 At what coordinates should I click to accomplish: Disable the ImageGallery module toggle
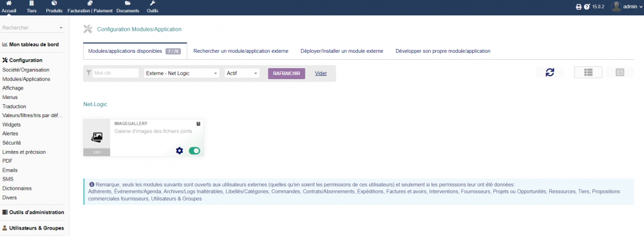(x=194, y=150)
